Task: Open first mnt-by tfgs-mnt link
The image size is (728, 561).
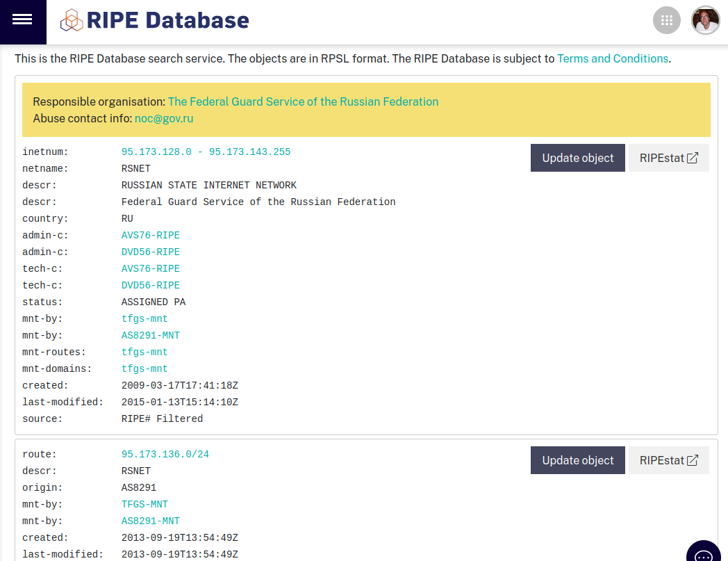Action: click(144, 319)
